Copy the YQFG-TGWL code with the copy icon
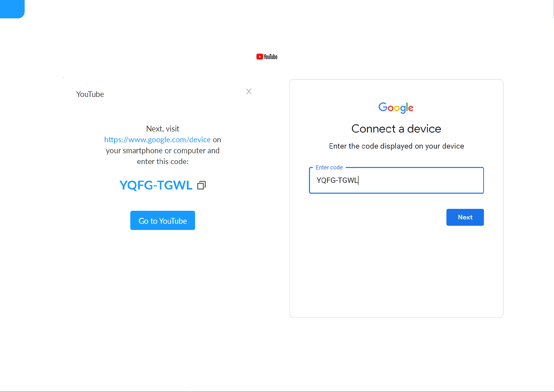This screenshot has height=392, width=554. coord(201,185)
